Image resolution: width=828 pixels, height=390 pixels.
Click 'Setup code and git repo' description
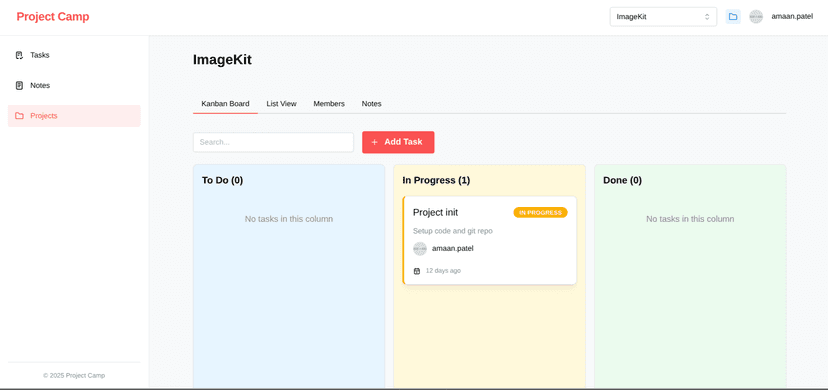[453, 231]
